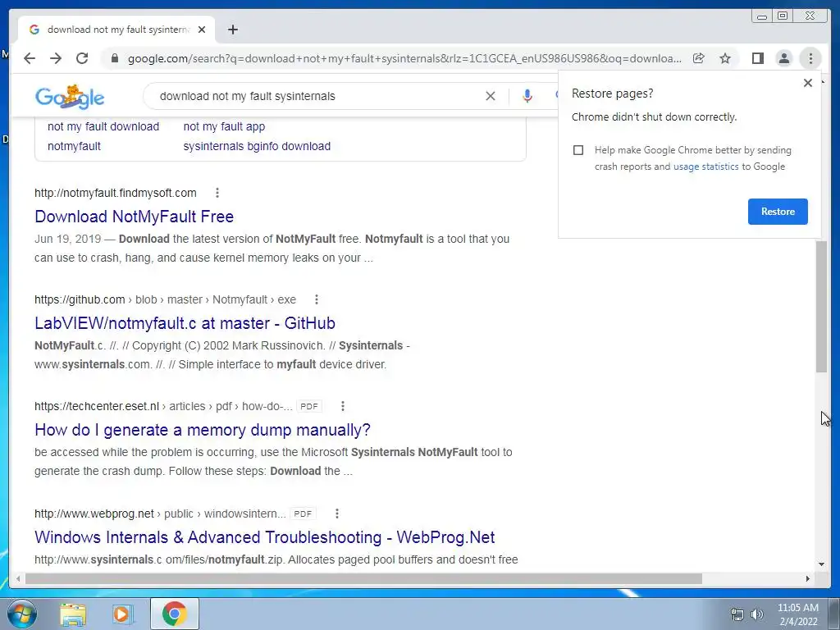Enable sending crash reports checkbox
Image resolution: width=840 pixels, height=630 pixels.
pyautogui.click(x=578, y=150)
